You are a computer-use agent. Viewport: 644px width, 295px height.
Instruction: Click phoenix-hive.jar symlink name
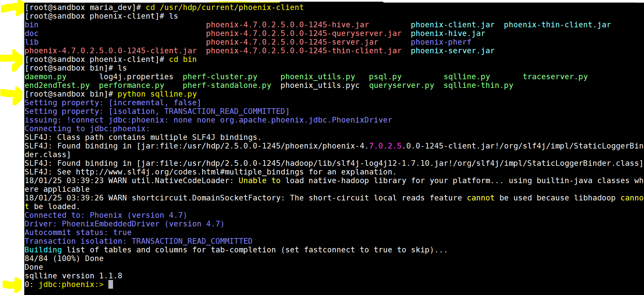(448, 34)
